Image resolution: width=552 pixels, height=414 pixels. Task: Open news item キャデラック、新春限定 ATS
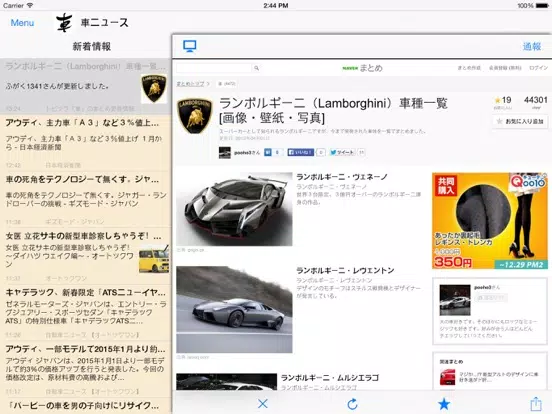[x=85, y=313]
